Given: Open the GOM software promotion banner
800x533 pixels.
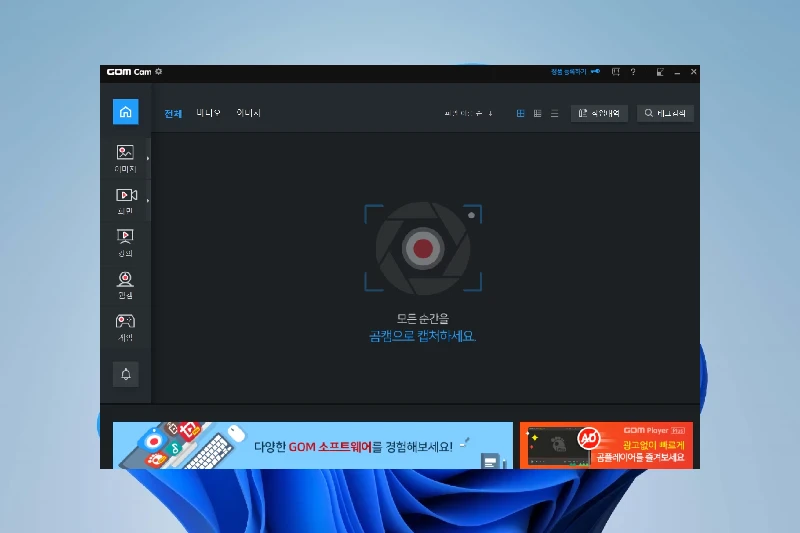Looking at the screenshot, I should (x=313, y=445).
